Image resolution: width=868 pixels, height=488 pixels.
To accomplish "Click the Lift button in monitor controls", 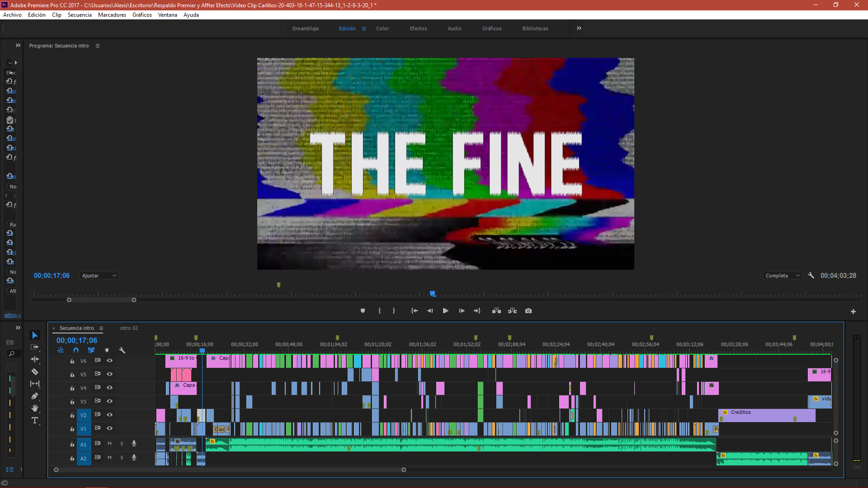I will (x=496, y=311).
